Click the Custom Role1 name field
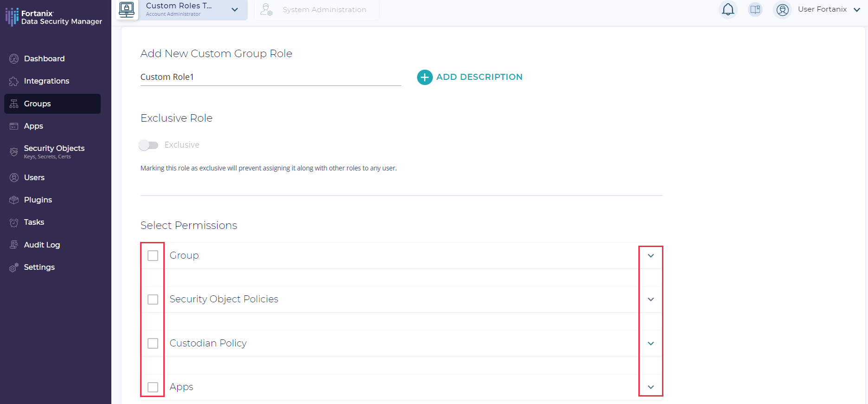 270,77
